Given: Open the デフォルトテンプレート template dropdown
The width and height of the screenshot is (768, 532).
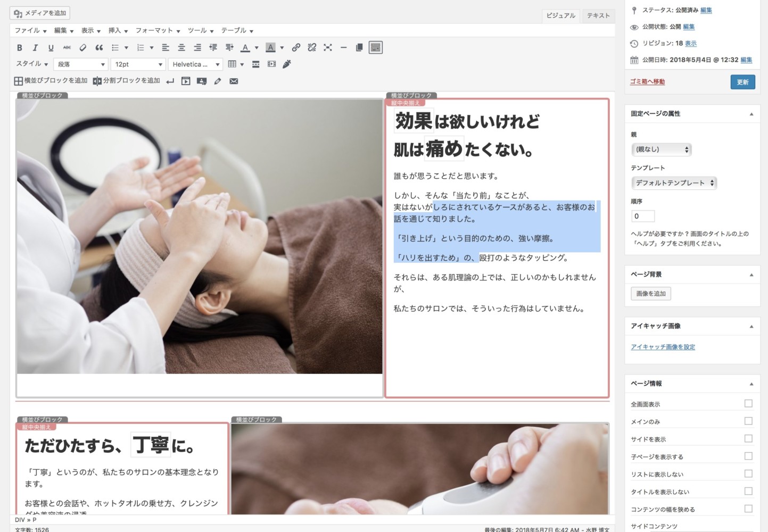Looking at the screenshot, I should pyautogui.click(x=674, y=183).
